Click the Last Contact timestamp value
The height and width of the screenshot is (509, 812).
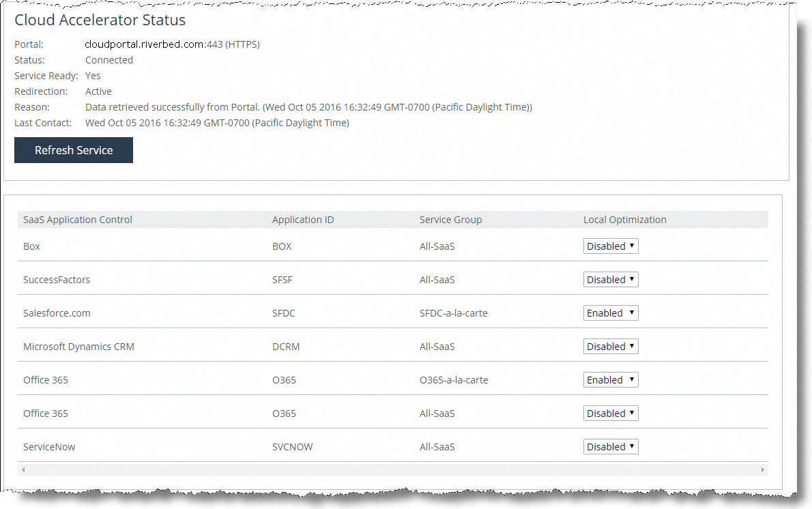click(x=217, y=123)
